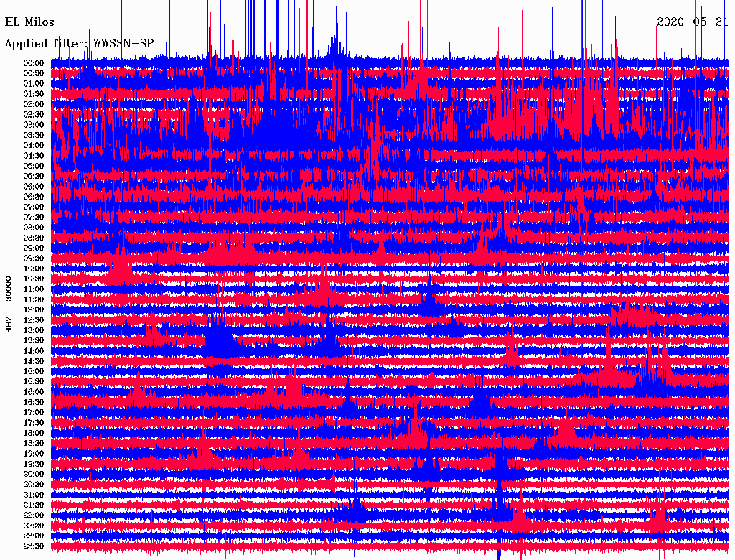Click the 16:00 time label

(x=34, y=391)
